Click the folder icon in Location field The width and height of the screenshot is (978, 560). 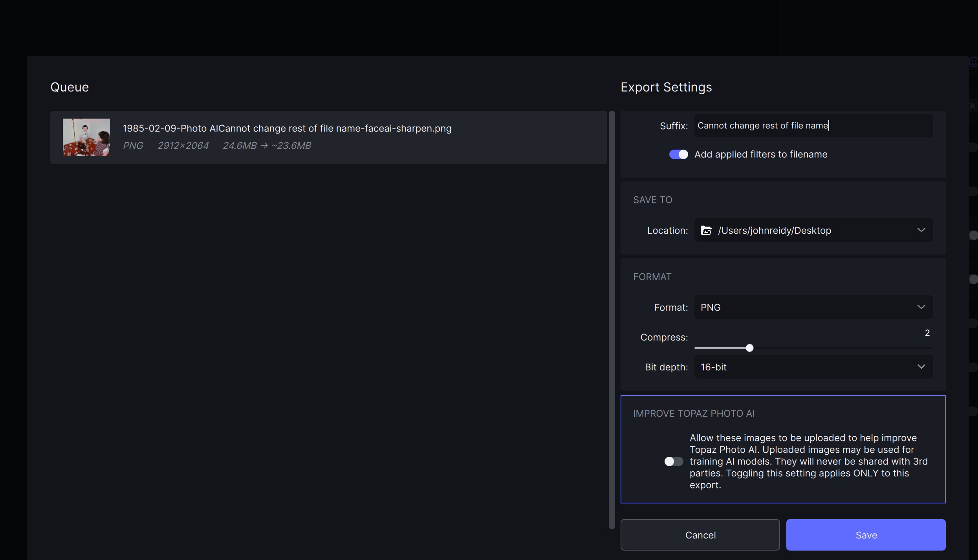click(x=706, y=230)
